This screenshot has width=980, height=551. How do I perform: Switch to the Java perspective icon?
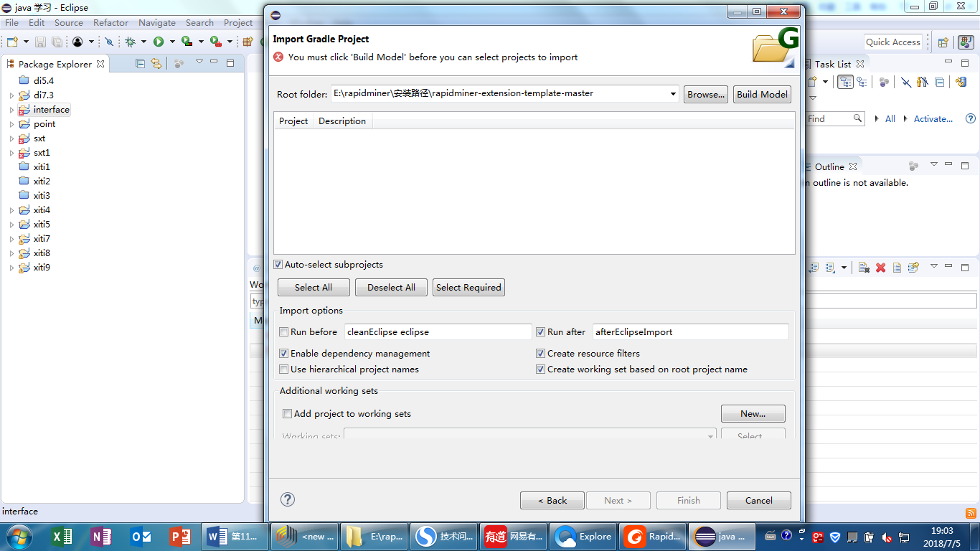pos(965,42)
